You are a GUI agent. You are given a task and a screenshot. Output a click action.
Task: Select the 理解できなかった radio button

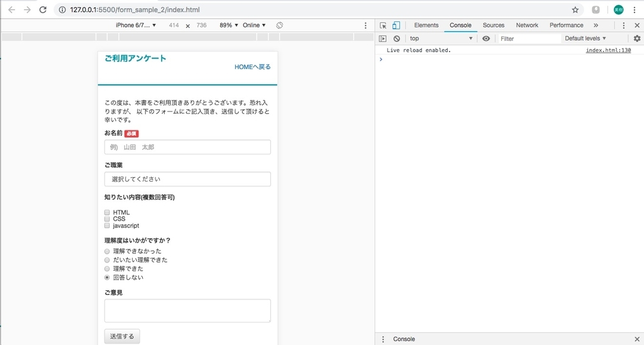point(107,251)
